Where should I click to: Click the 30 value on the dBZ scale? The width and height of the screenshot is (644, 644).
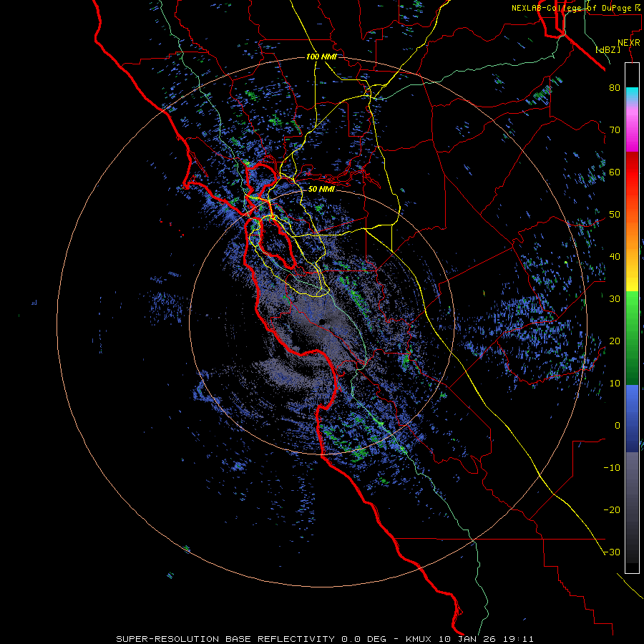pos(615,298)
